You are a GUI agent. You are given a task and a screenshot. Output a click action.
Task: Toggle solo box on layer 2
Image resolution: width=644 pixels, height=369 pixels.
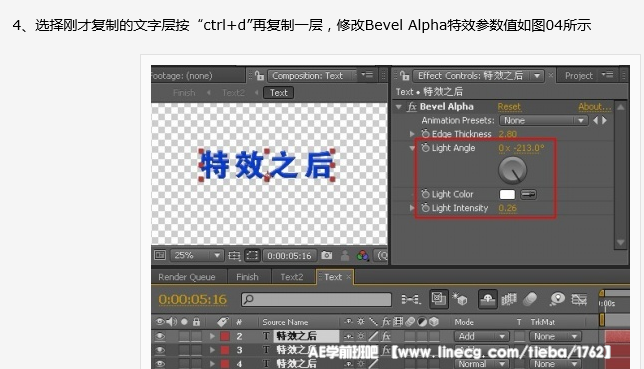(184, 337)
